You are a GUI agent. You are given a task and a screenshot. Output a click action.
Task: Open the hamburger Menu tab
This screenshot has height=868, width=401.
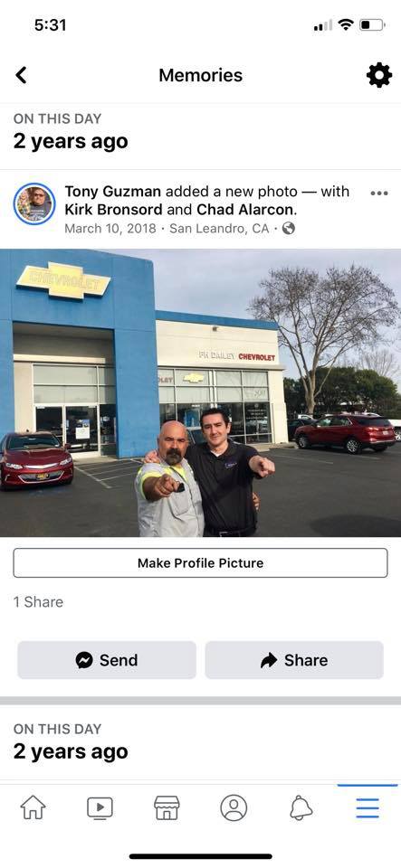point(368,807)
